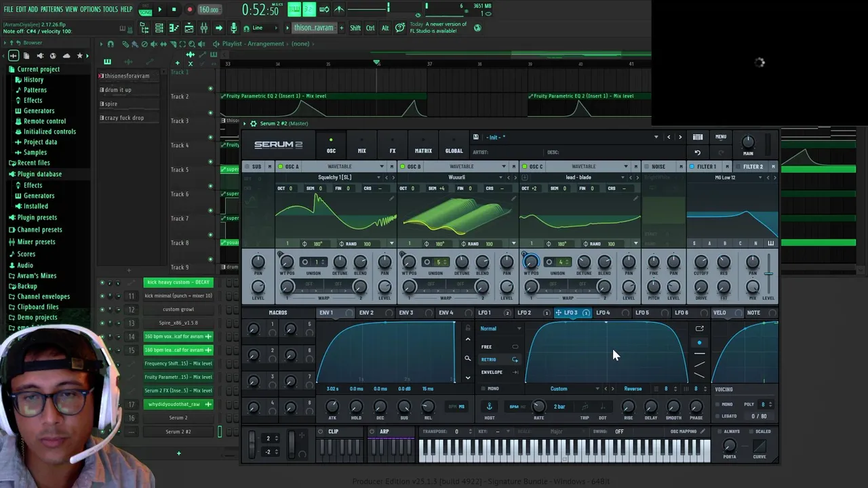The image size is (868, 488).
Task: Open the TOOLS menu
Action: [111, 9]
